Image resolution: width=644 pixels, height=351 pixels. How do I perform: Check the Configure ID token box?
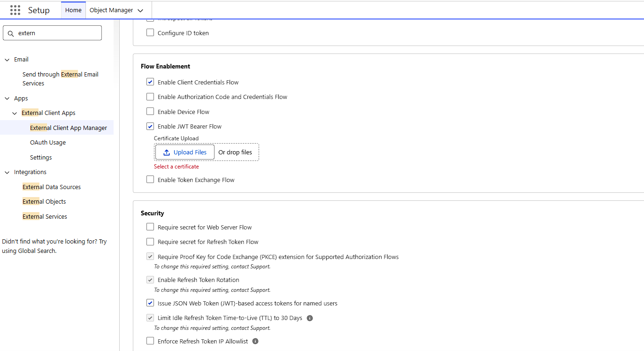150,33
